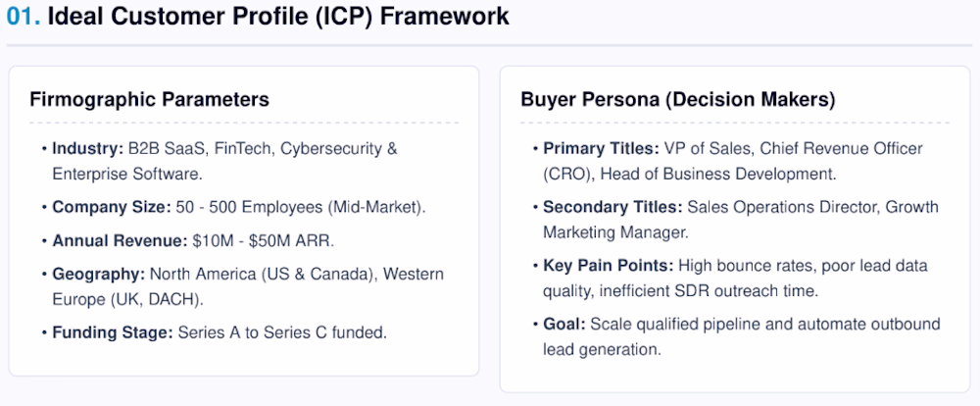Click the 'Firmographic Parameters' card title

(x=149, y=99)
